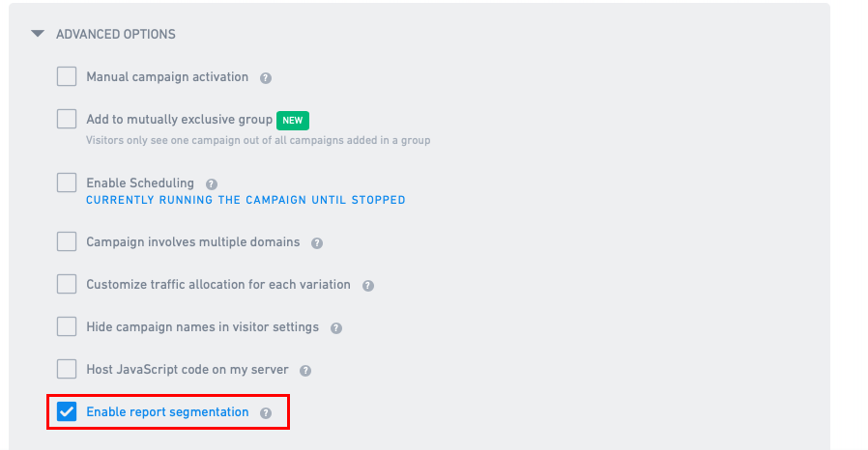The image size is (868, 450).
Task: Open help icon for Manual campaign activation
Action: coord(266,78)
